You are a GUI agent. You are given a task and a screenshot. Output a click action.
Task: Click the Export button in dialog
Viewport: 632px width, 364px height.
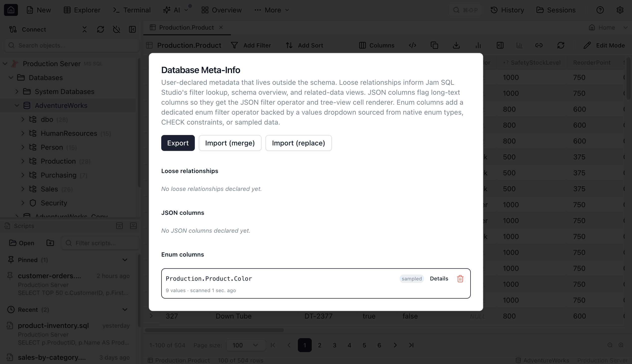(x=178, y=143)
